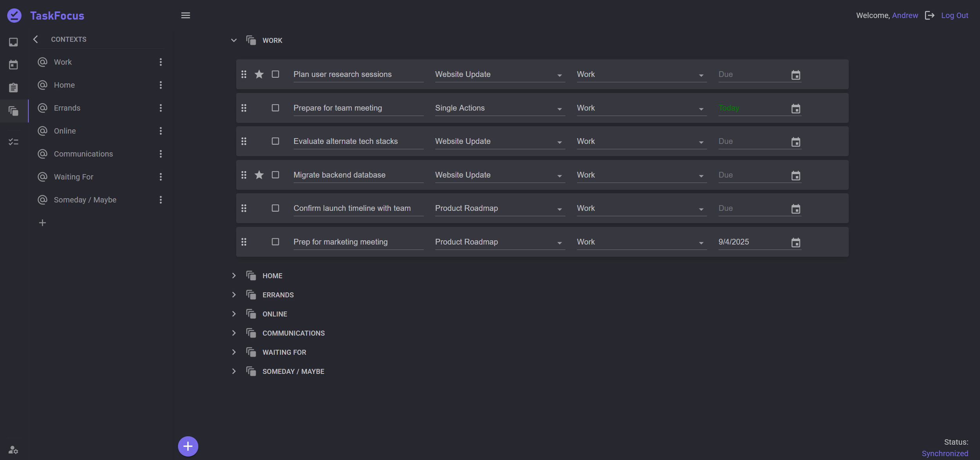980x460 pixels.
Task: Add a new context with plus button
Action: click(x=42, y=223)
